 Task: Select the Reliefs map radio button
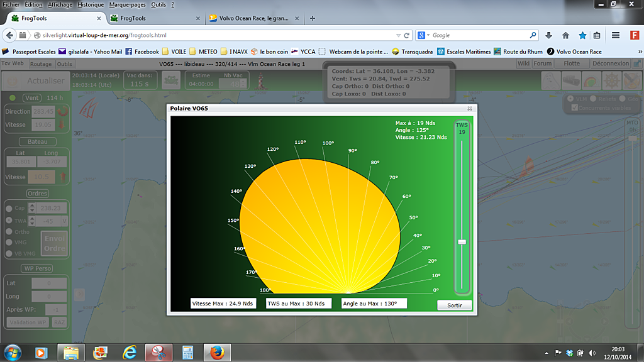tap(593, 99)
